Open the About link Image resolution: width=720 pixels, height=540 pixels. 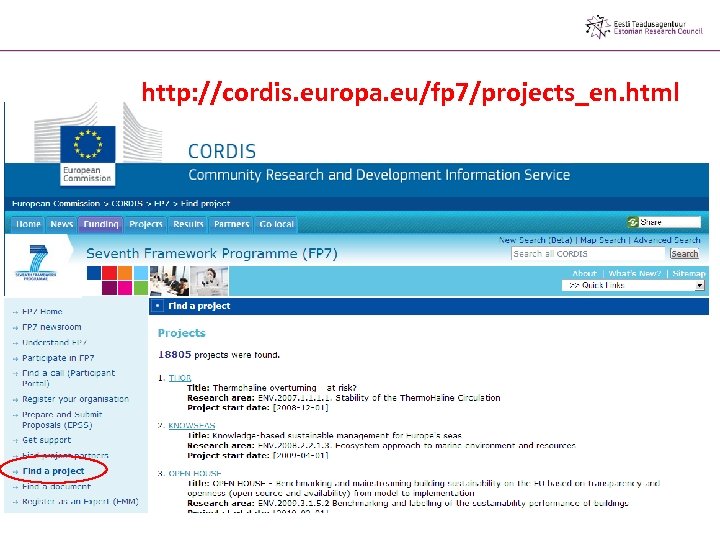[584, 274]
